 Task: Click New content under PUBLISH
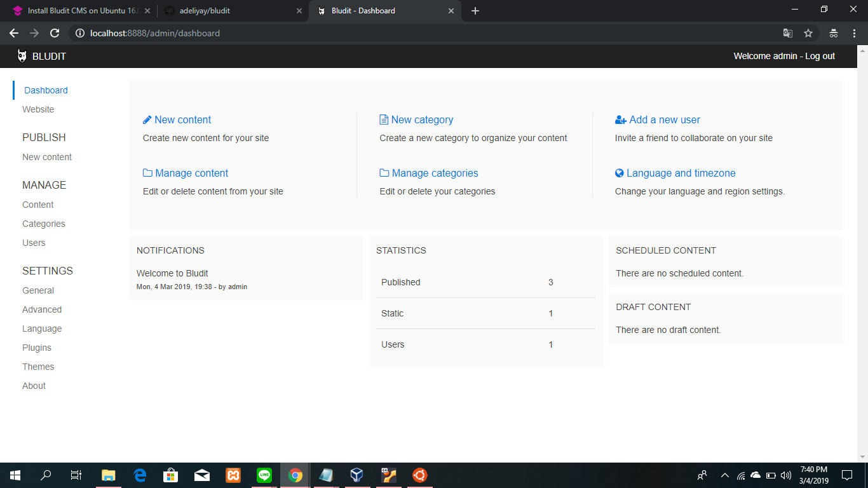point(47,157)
